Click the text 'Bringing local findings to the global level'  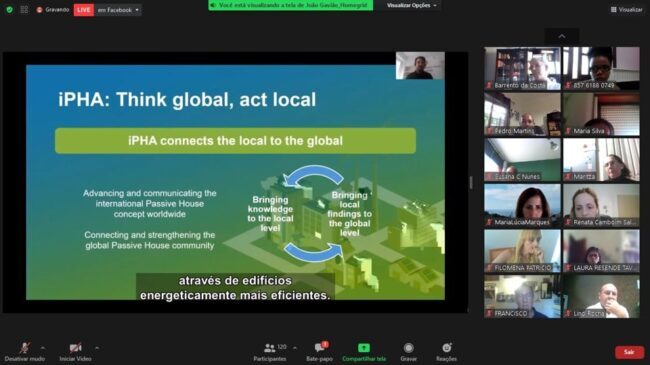tap(349, 214)
